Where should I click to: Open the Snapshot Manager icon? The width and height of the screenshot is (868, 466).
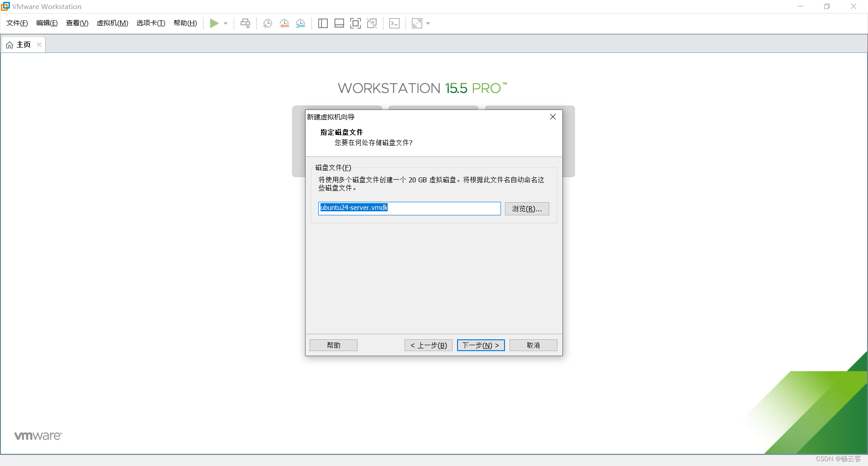click(x=301, y=24)
